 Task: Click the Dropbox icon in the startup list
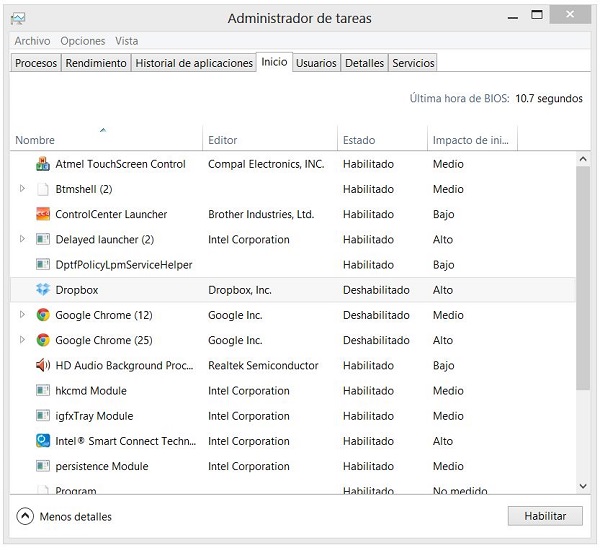(43, 290)
